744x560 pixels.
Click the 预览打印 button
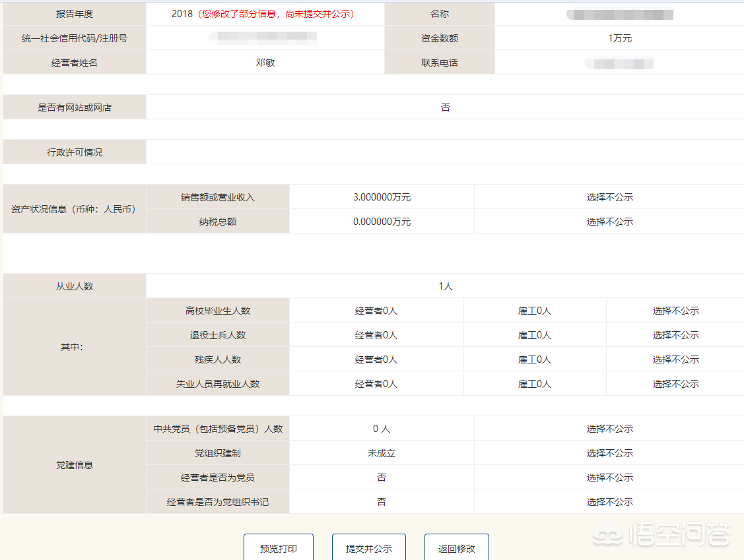pyautogui.click(x=278, y=549)
